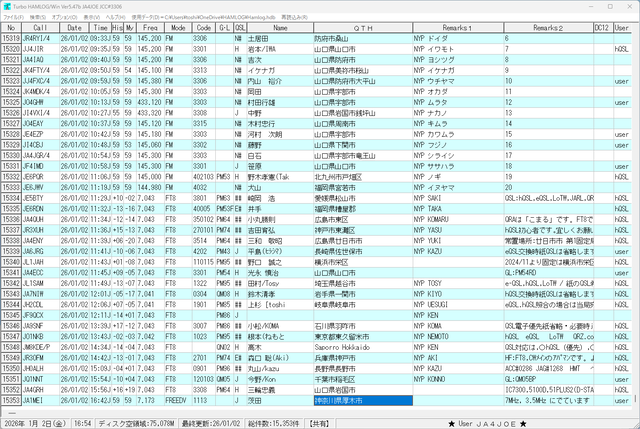Viewport: 640px width, 429px height.
Task: Click code 402103 in JE6PQR row
Action: (x=203, y=177)
